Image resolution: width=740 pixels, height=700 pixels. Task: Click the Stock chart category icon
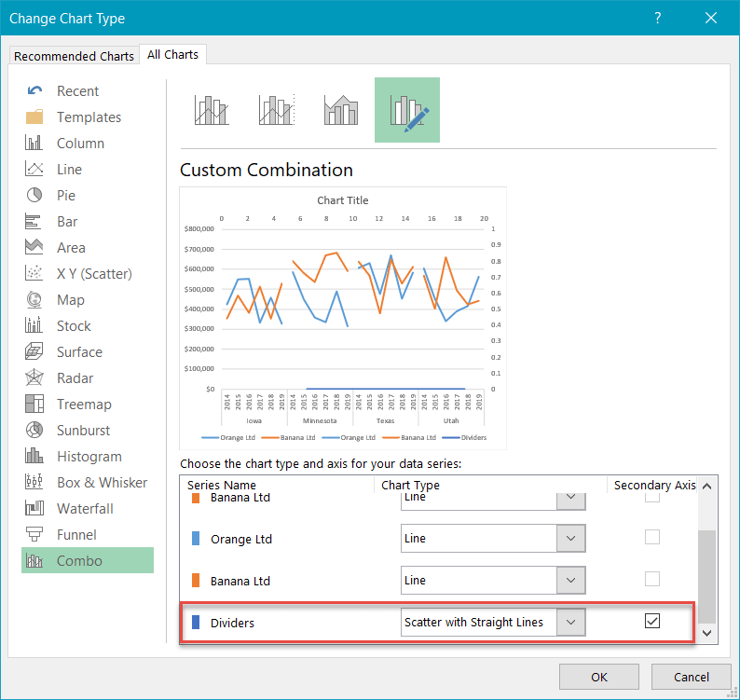click(34, 324)
